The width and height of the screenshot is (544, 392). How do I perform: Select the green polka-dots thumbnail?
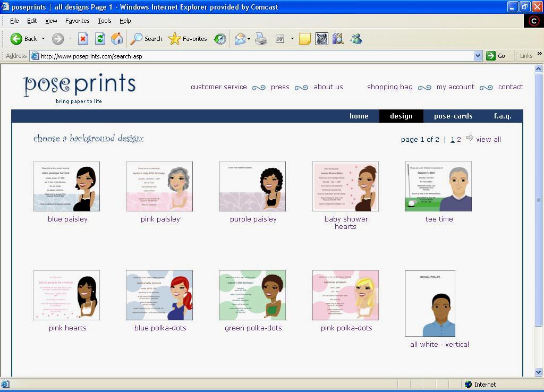tap(252, 295)
